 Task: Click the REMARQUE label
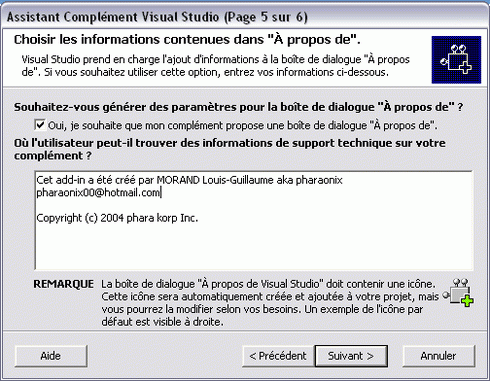(63, 284)
